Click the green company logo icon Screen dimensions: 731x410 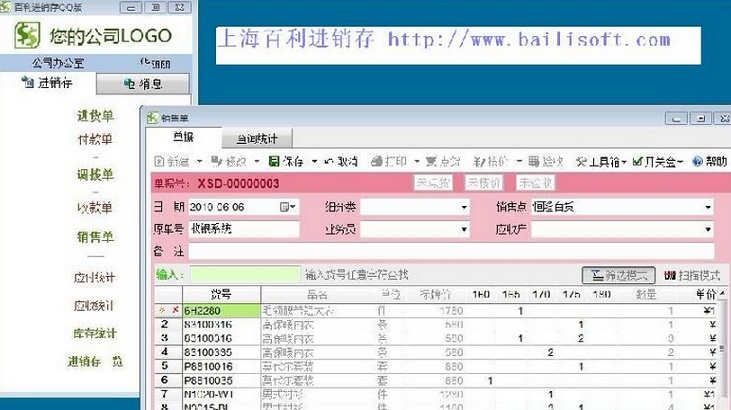coord(27,35)
